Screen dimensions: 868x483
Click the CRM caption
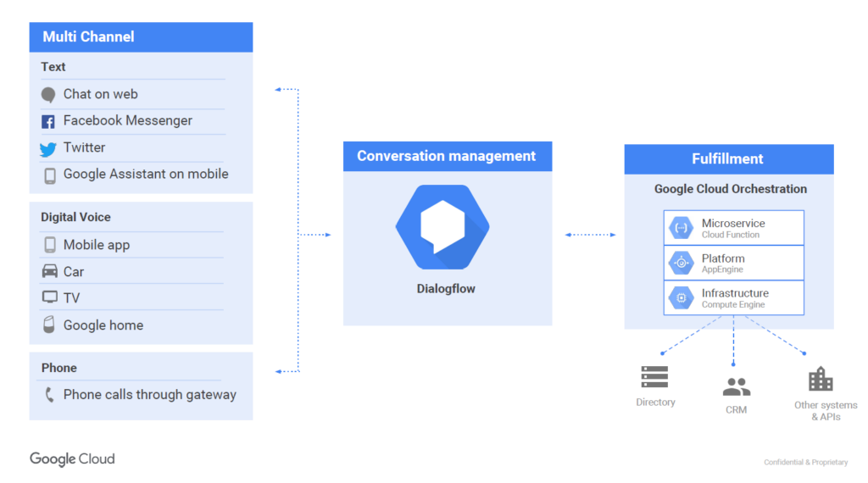click(x=737, y=410)
